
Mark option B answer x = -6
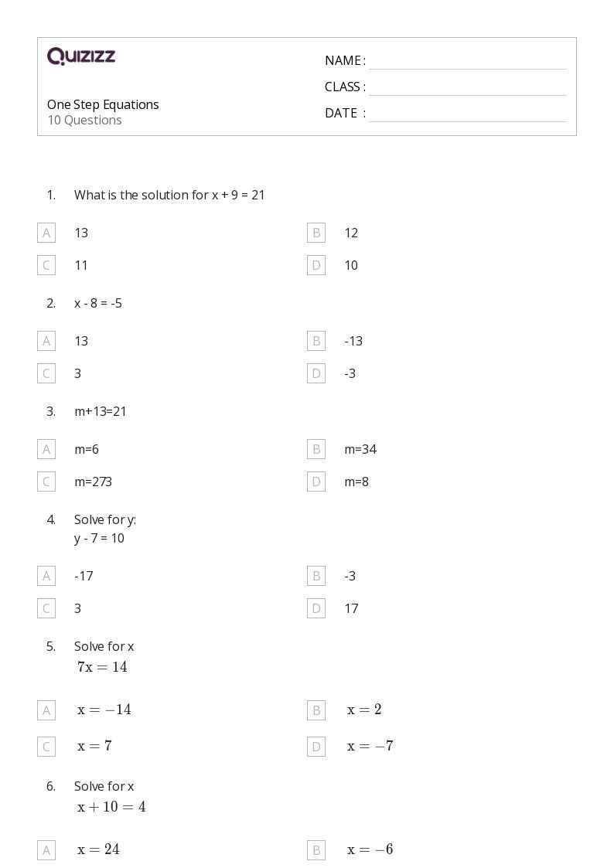[x=316, y=850]
